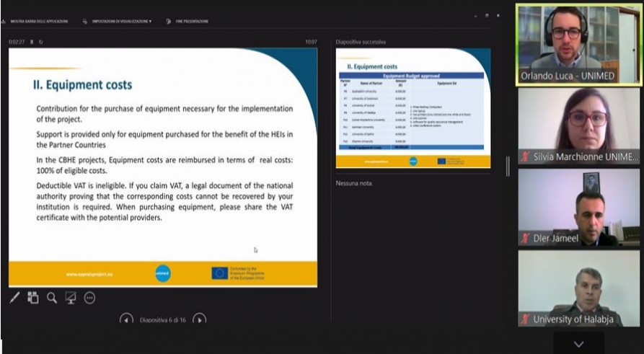Image resolution: width=644 pixels, height=354 pixels.
Task: Select Silvia Marchionne video tile
Action: (578, 125)
